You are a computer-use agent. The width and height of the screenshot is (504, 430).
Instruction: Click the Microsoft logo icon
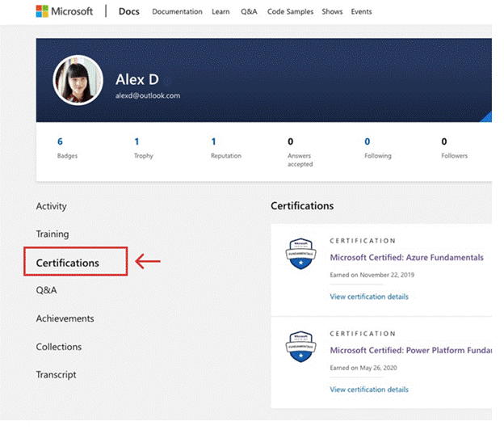[x=42, y=11]
